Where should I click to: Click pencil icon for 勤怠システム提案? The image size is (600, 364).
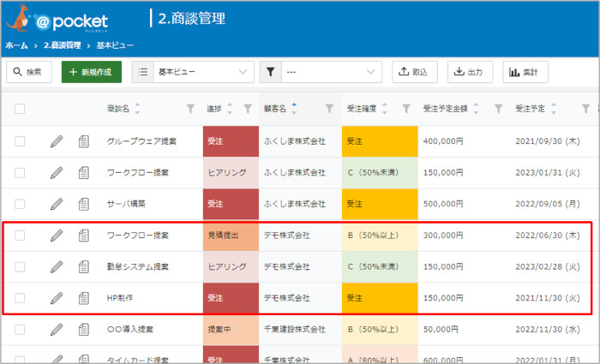click(x=57, y=267)
